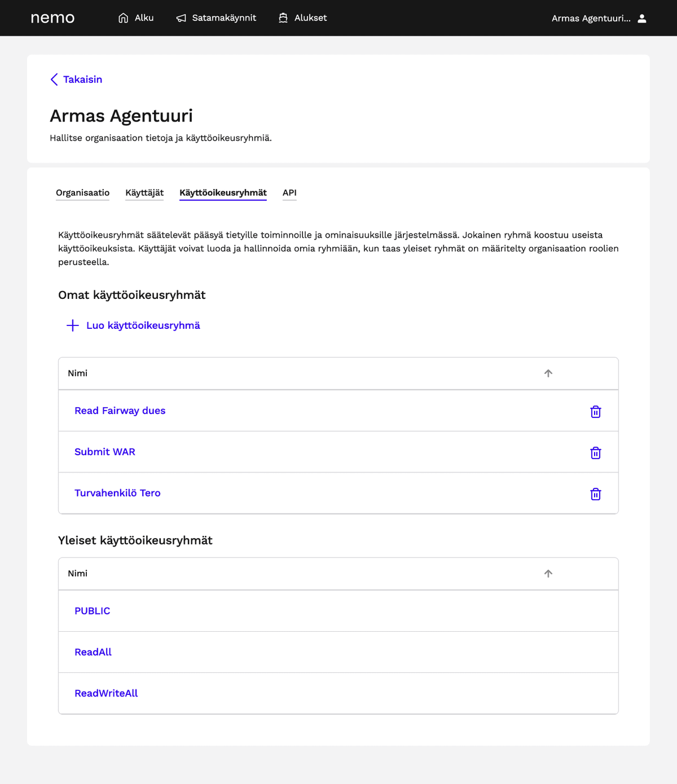Open the PUBLIC permission group
The width and height of the screenshot is (677, 784).
point(92,611)
